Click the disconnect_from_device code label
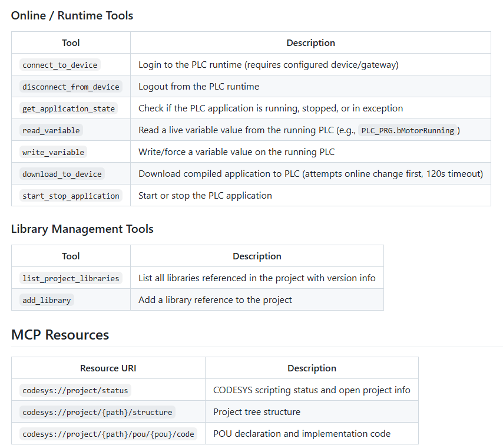 (71, 87)
